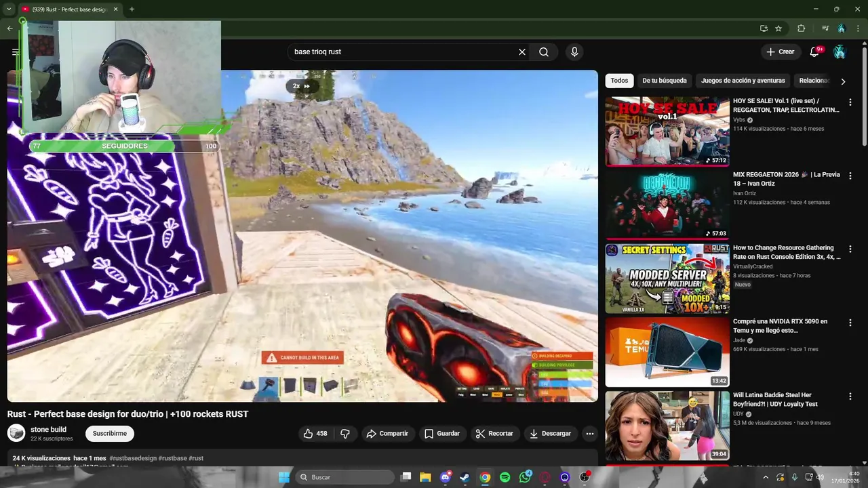Open Compré una NVIDIA RTX 5090 title
The height and width of the screenshot is (488, 868).
780,325
